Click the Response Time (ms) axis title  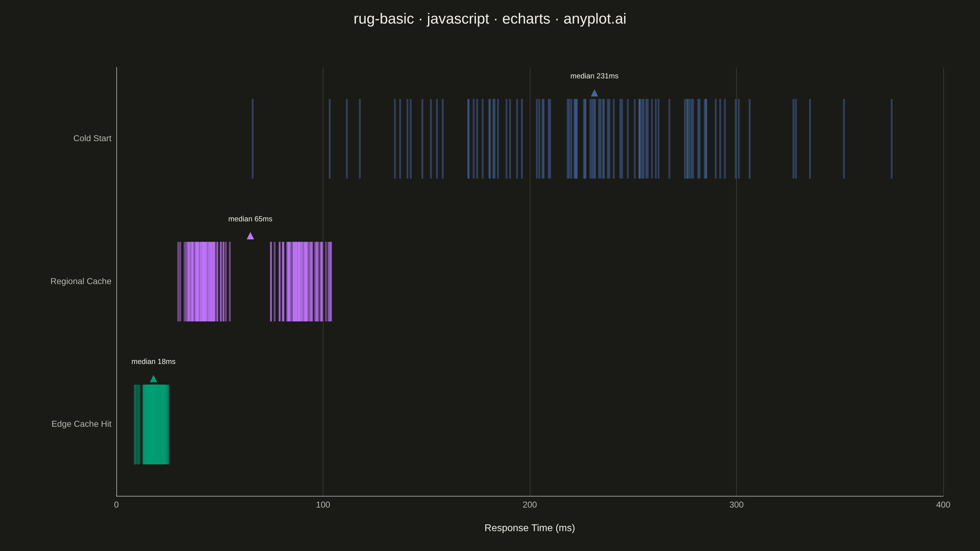[530, 528]
